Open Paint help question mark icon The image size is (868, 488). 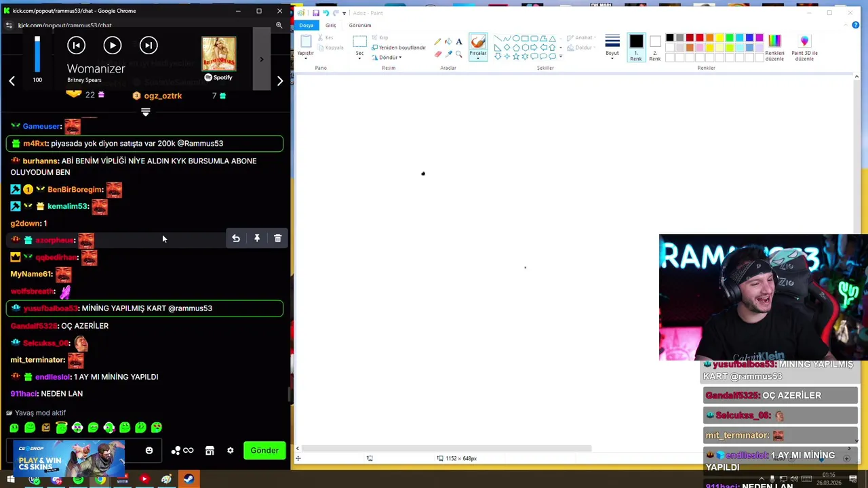pos(855,25)
